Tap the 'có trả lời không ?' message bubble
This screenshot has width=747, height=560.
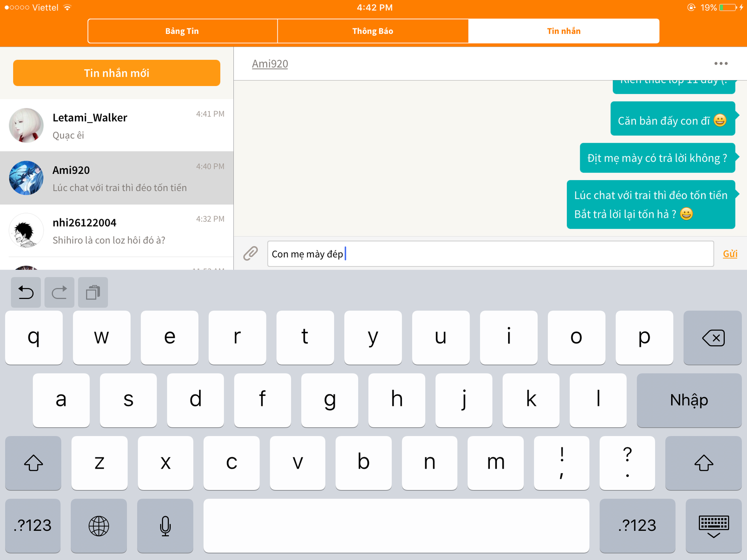point(658,158)
